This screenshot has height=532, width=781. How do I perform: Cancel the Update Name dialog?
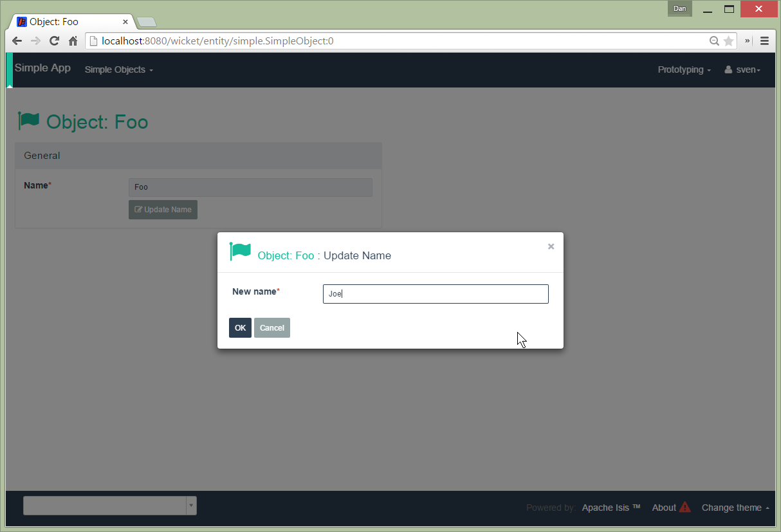click(271, 327)
